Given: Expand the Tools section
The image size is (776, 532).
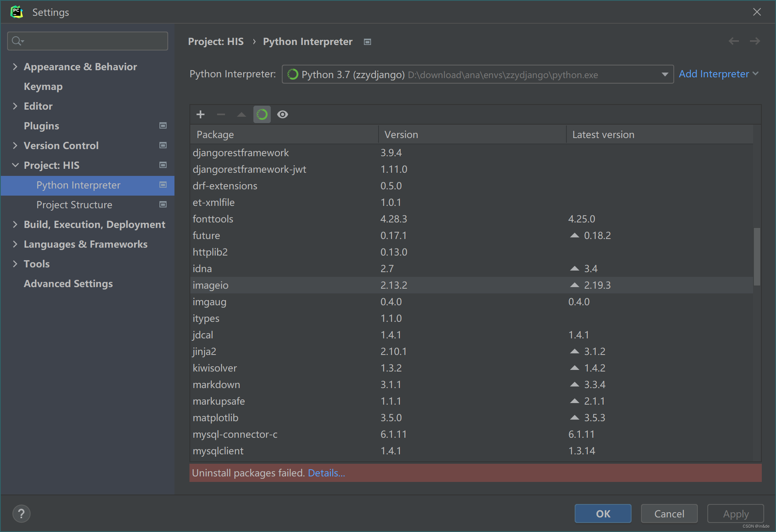Looking at the screenshot, I should 15,264.
